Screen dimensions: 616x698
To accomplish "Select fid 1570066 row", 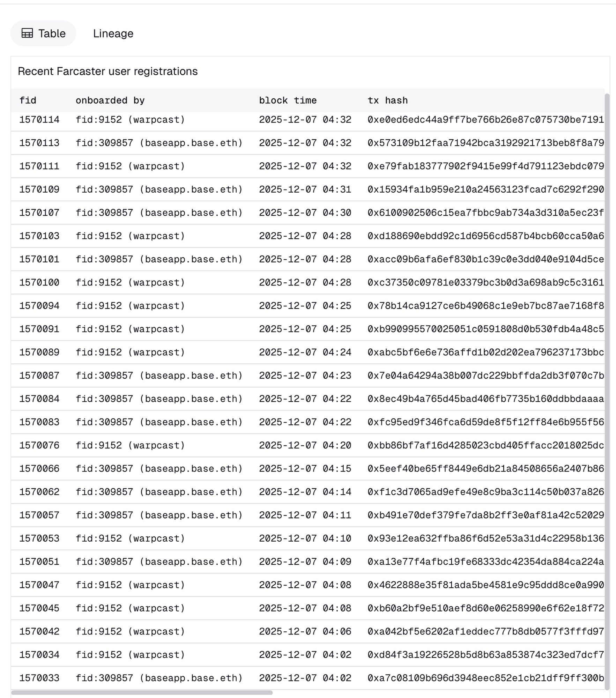I will click(39, 468).
